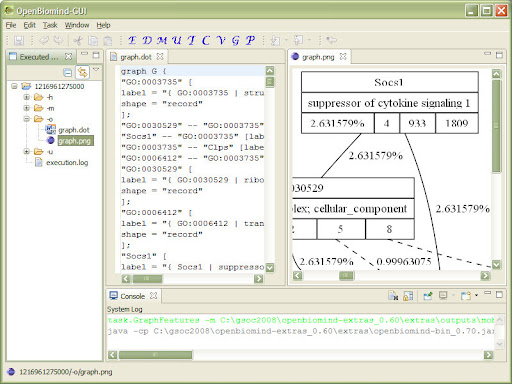This screenshot has width=512, height=384.
Task: Click the Cut scissors icon
Action: point(78,41)
